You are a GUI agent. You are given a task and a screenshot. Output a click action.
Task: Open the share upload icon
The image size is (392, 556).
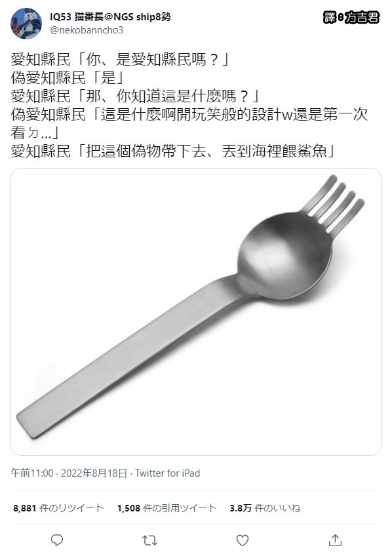click(x=335, y=540)
